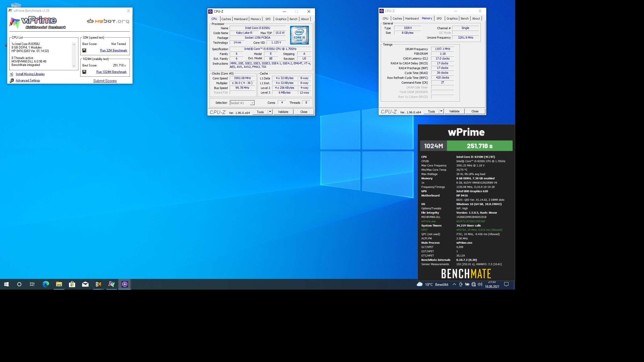Open the Socket #1 selection dropdown
644x362 pixels.
pyautogui.click(x=242, y=103)
